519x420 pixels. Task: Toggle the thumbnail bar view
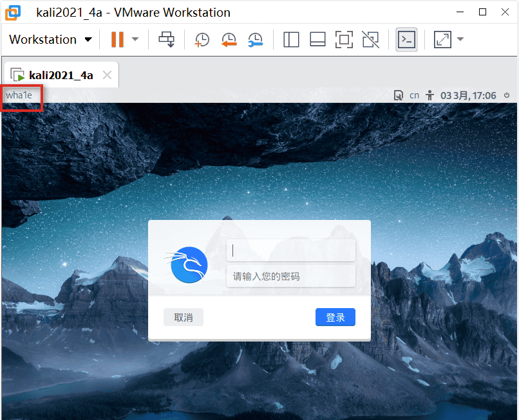[x=317, y=40]
